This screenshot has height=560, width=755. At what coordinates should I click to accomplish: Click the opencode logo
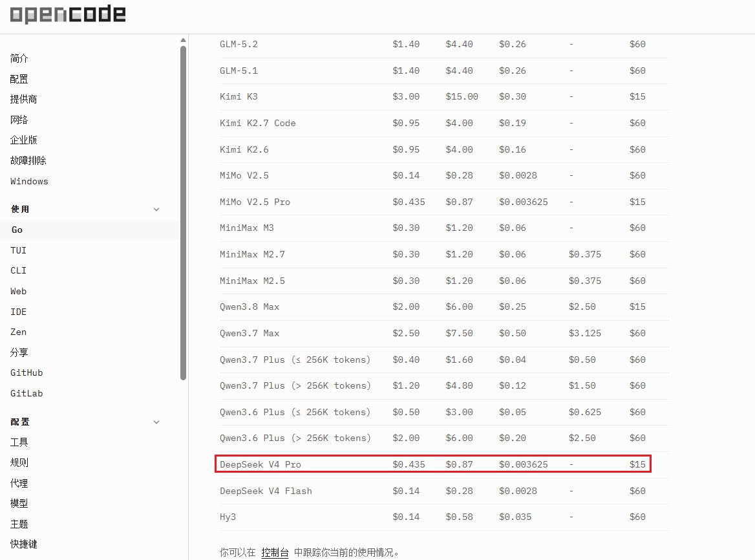68,14
